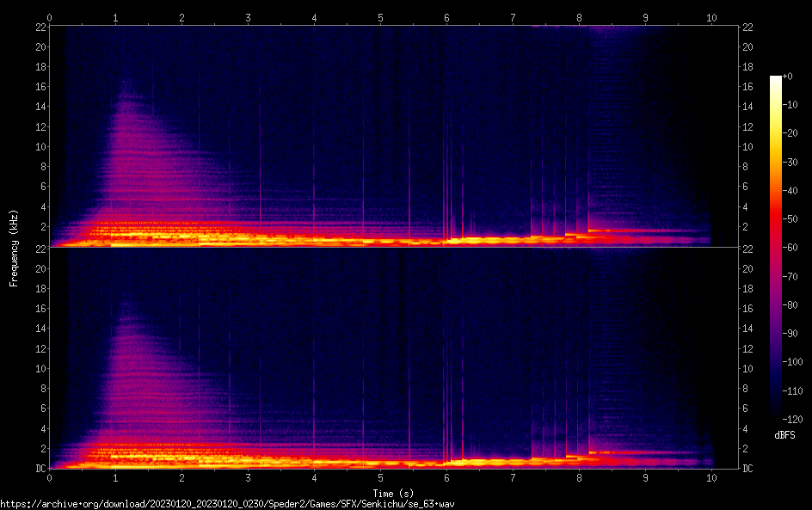This screenshot has width=812, height=510.
Task: Click the 6-second tick on the bottom time axis
Action: pos(446,476)
